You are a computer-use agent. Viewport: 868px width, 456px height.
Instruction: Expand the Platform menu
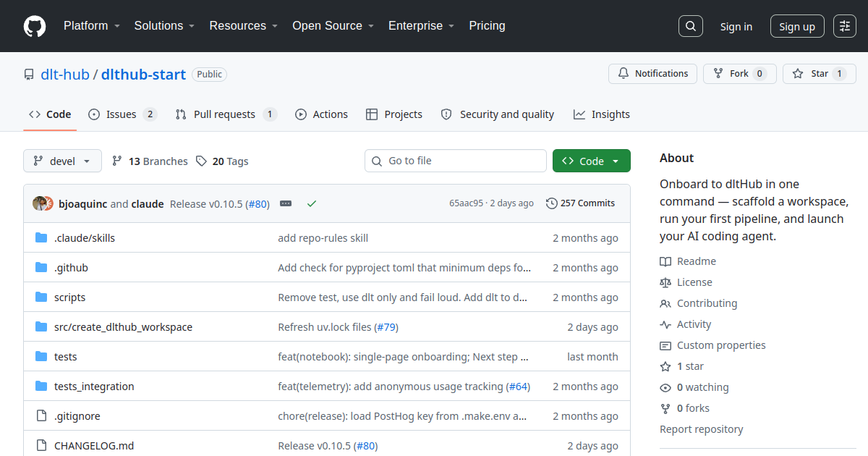91,26
